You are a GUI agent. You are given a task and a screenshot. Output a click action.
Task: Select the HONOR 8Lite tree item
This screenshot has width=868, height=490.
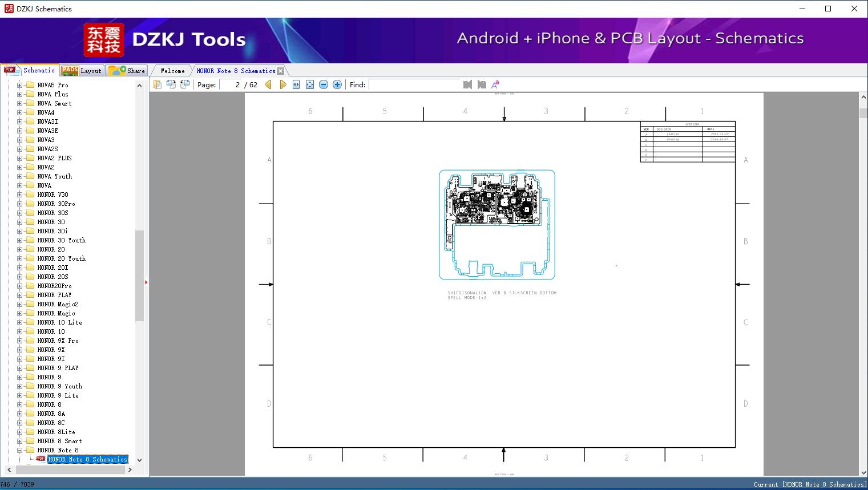click(56, 432)
